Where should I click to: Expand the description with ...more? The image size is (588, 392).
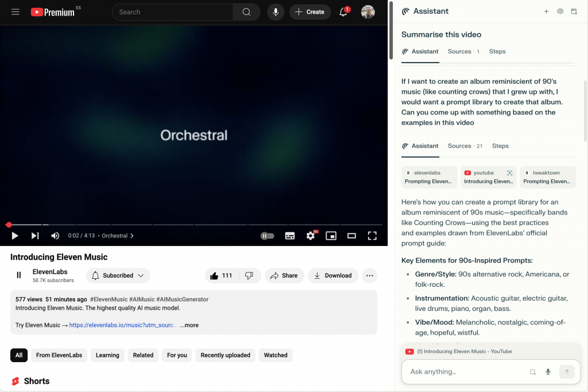(x=189, y=325)
